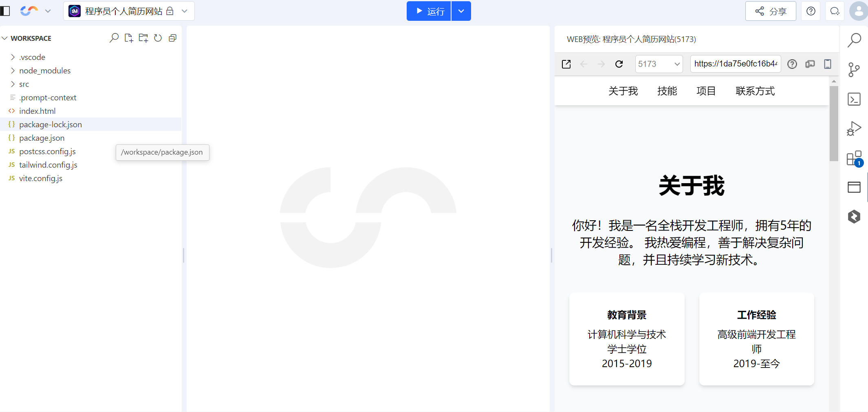Image resolution: width=868 pixels, height=412 pixels.
Task: Click the 分享 button
Action: coord(771,11)
